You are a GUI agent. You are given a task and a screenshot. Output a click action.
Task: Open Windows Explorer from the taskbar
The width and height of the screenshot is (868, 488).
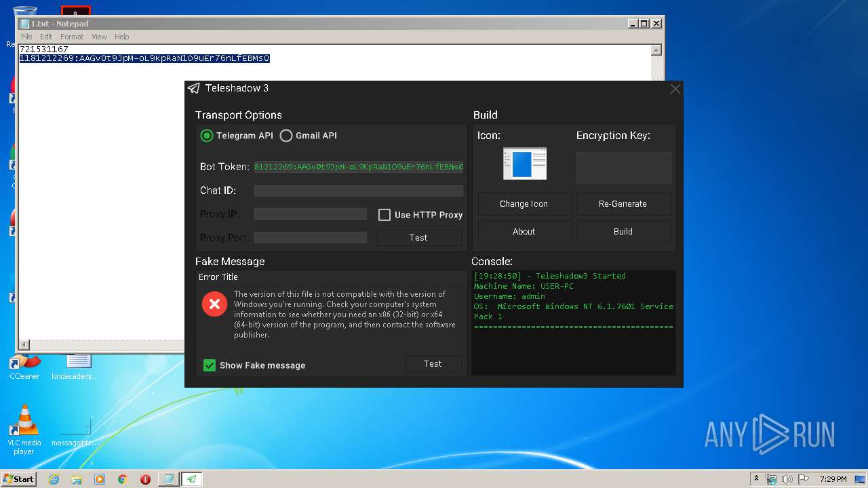pyautogui.click(x=77, y=479)
